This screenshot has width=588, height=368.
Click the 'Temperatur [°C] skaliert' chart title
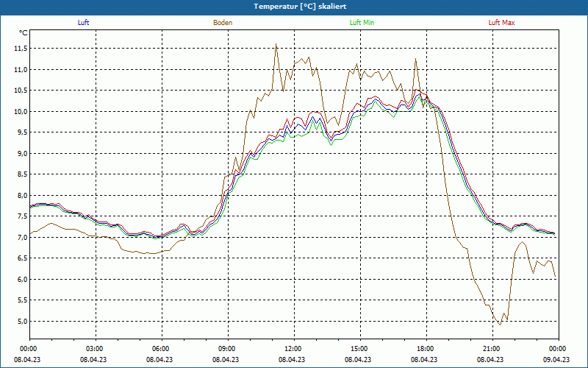click(x=300, y=7)
